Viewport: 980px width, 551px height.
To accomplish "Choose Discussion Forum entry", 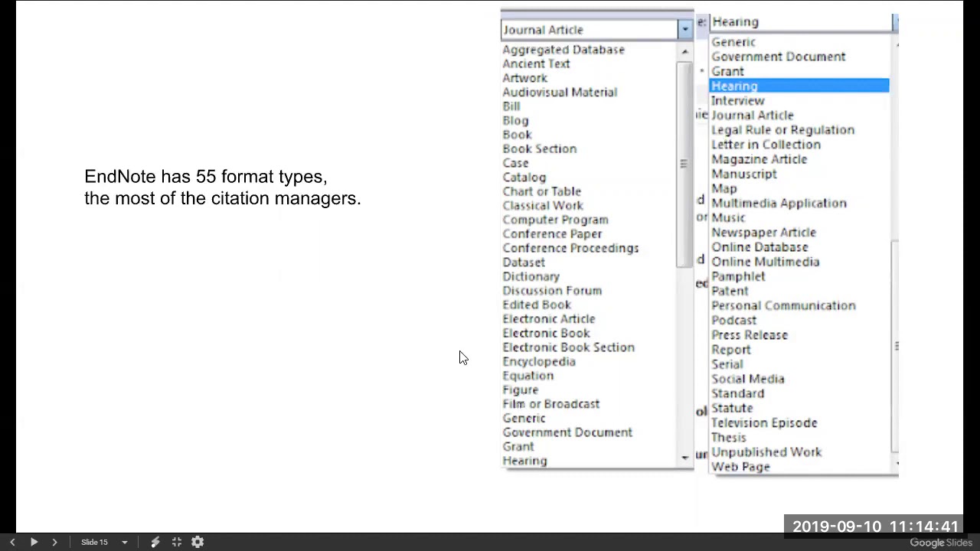I will (552, 290).
